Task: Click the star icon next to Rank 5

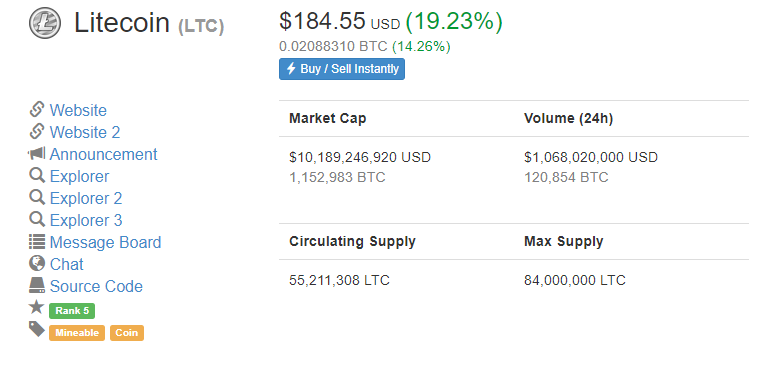Action: [x=36, y=307]
